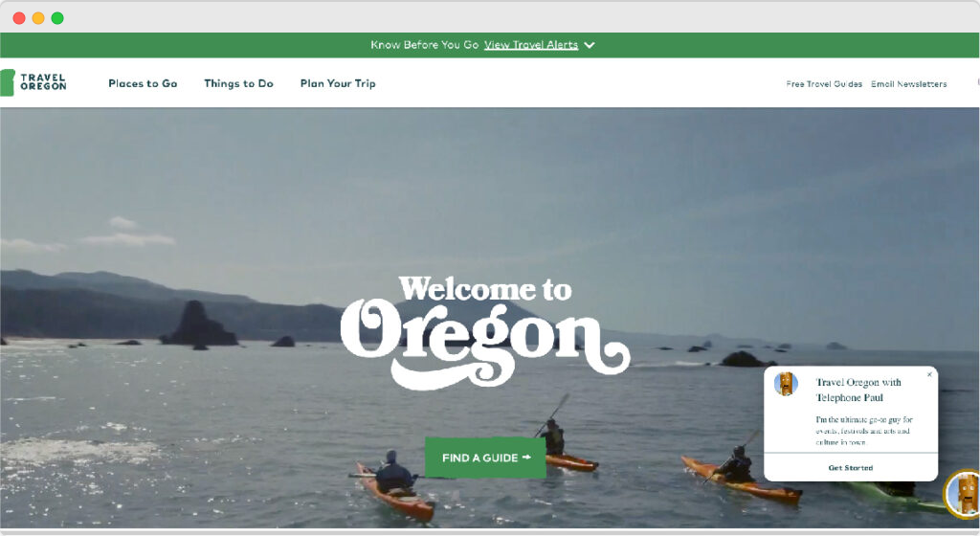Screen dimensions: 980x536
Task: Open the floating Telephone Paul chat icon
Action: tap(963, 493)
